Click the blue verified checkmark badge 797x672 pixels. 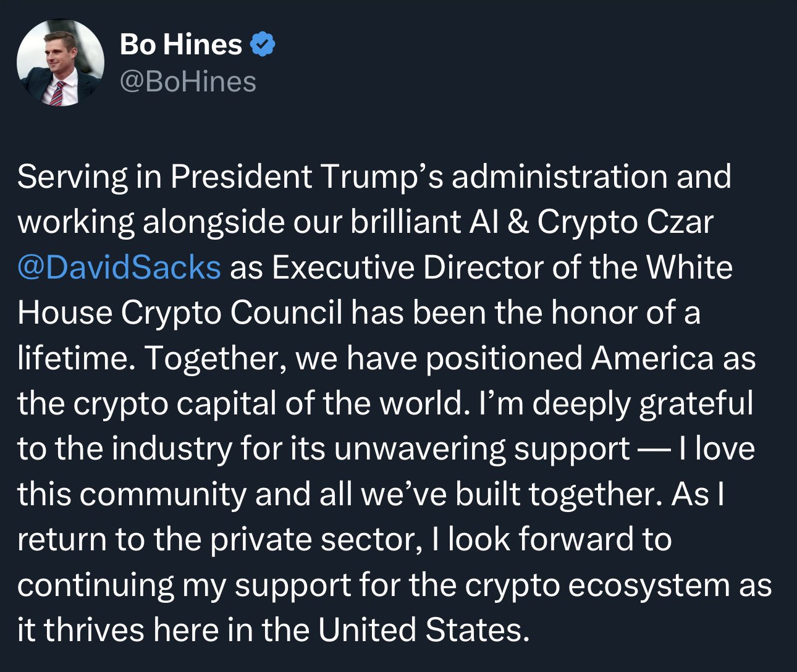263,45
